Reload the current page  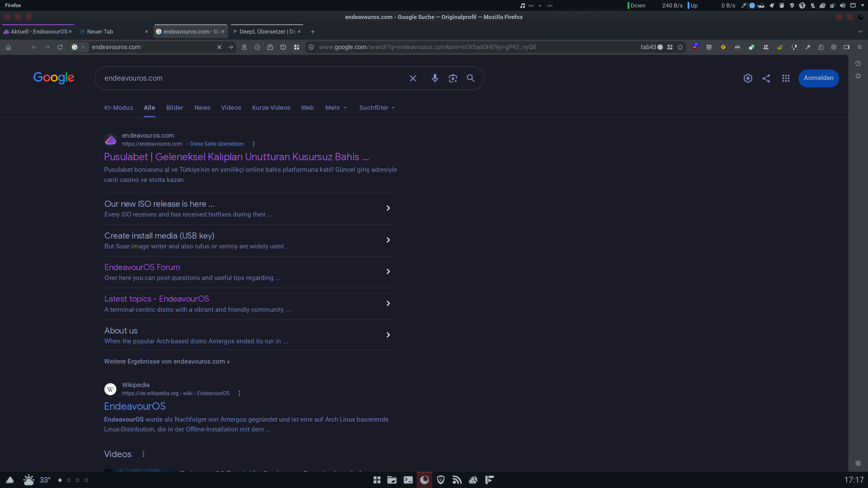coord(60,47)
